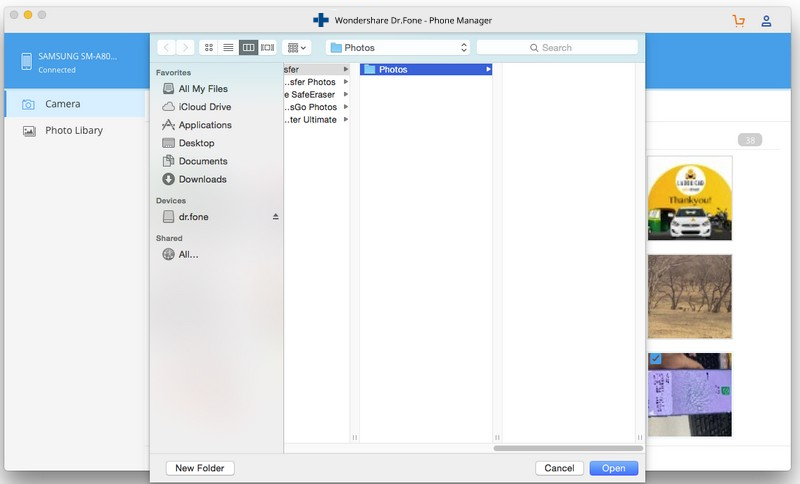Screen dimensions: 800x484
Task: Select the Samsung phone device icon
Action: [x=27, y=61]
